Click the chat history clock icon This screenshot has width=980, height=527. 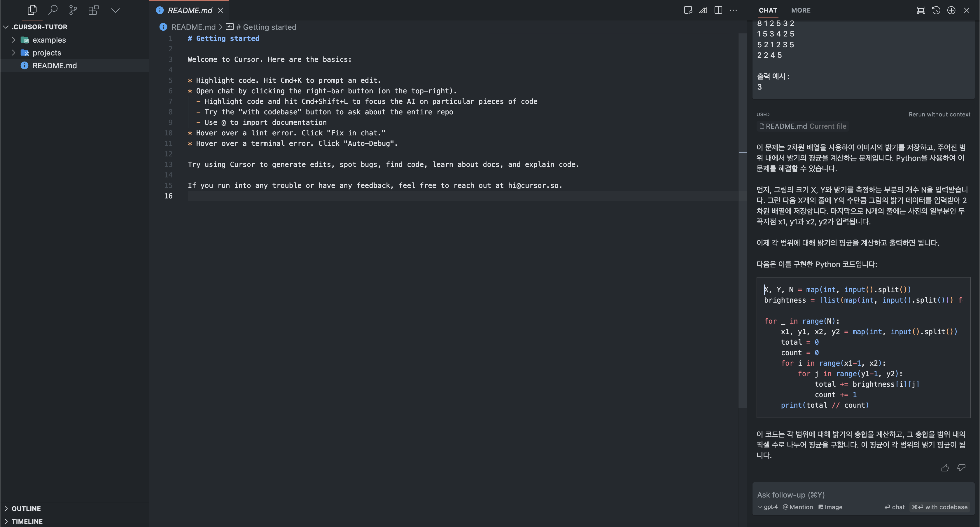tap(936, 10)
